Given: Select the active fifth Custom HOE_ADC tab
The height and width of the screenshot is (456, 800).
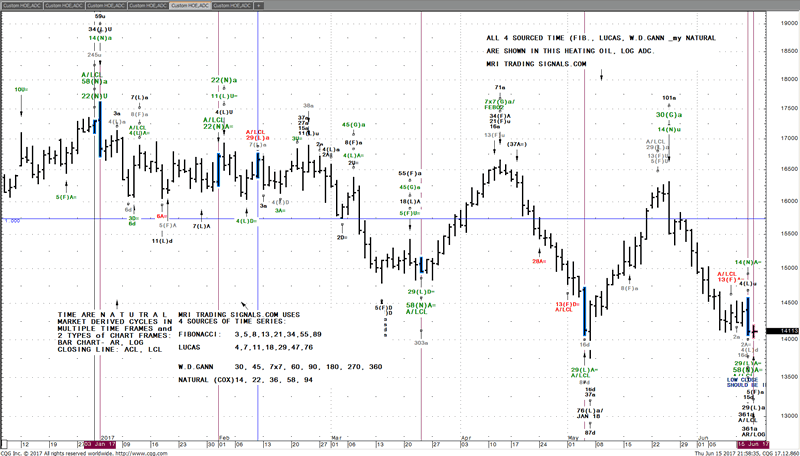Looking at the screenshot, I should (x=190, y=5).
